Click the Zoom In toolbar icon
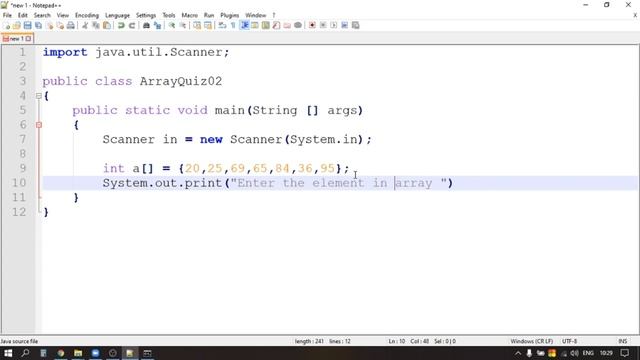 (x=172, y=25)
